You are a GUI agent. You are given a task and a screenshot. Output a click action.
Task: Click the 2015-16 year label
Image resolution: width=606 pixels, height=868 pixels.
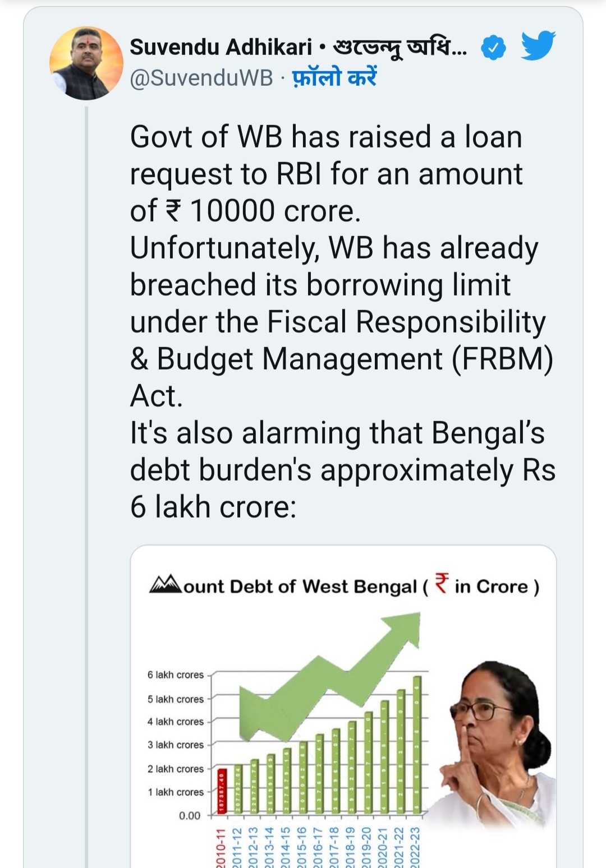[302, 847]
